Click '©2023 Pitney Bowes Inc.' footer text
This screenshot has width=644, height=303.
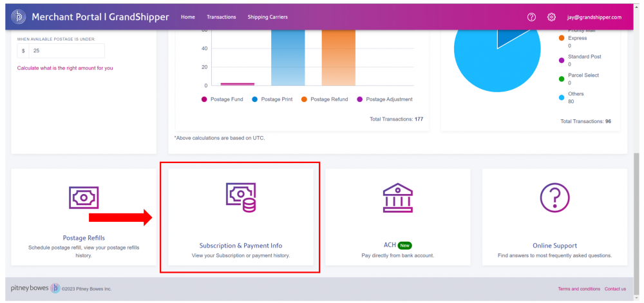pyautogui.click(x=87, y=289)
